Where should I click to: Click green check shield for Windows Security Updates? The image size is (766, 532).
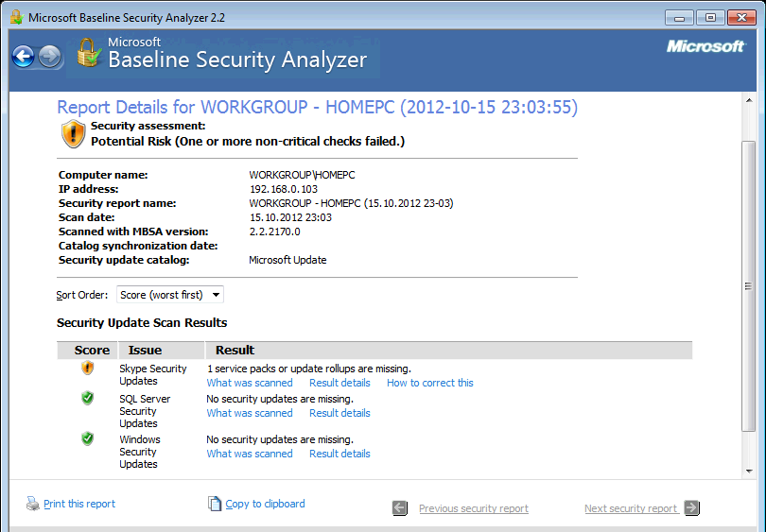[x=87, y=438]
